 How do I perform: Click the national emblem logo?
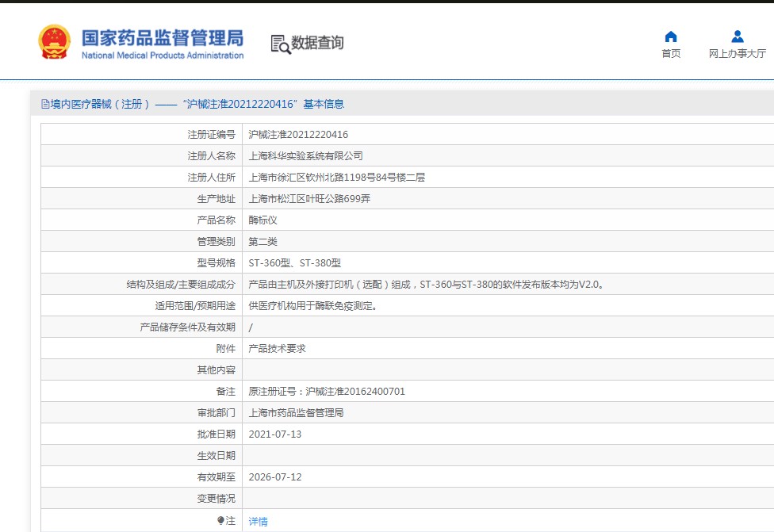click(55, 43)
